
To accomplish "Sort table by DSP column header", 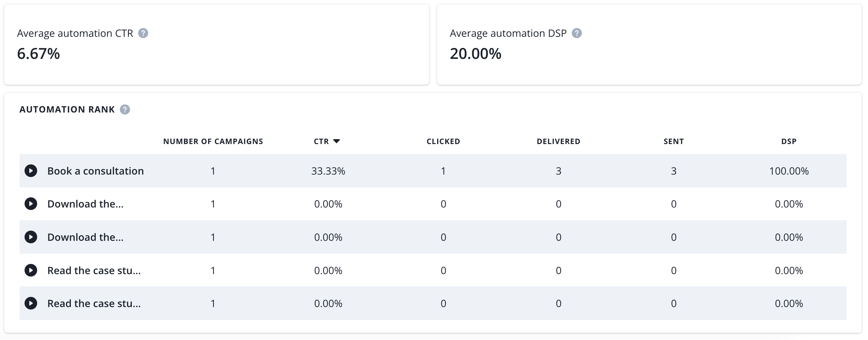I will tap(789, 141).
